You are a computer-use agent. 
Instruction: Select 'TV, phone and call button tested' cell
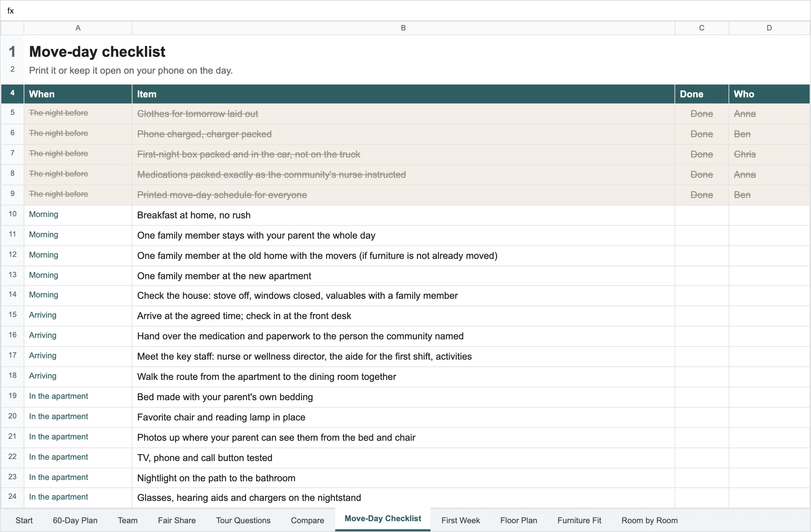coord(403,458)
